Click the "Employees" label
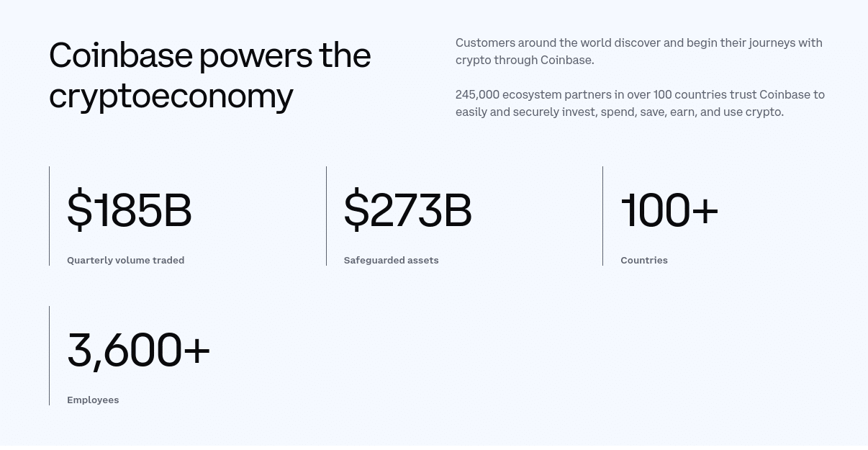868x450 pixels. pyautogui.click(x=93, y=400)
